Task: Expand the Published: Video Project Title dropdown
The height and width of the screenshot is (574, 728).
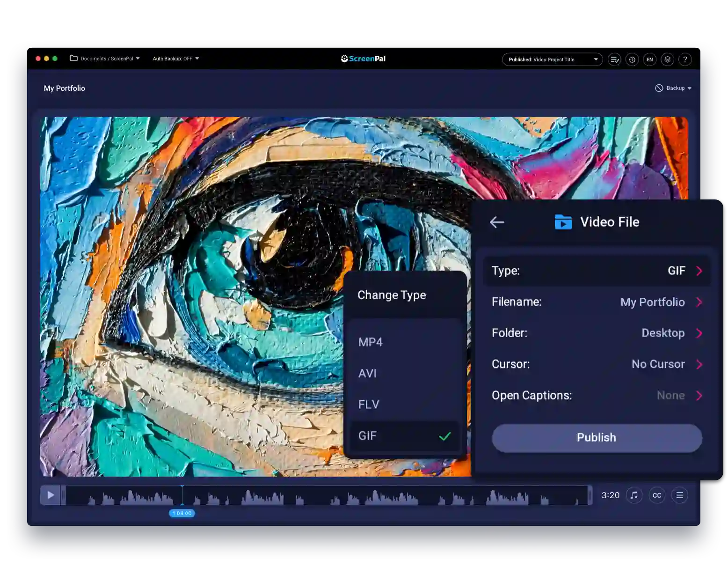Action: 552,59
